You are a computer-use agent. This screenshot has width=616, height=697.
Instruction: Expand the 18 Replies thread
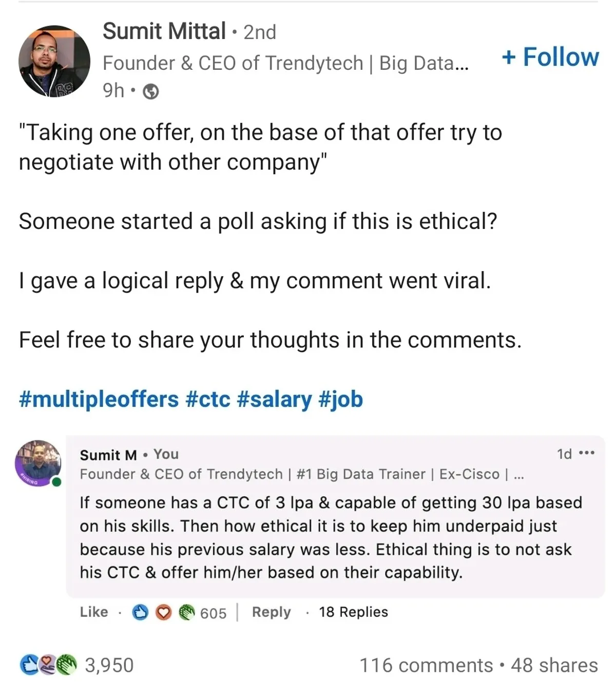point(353,612)
